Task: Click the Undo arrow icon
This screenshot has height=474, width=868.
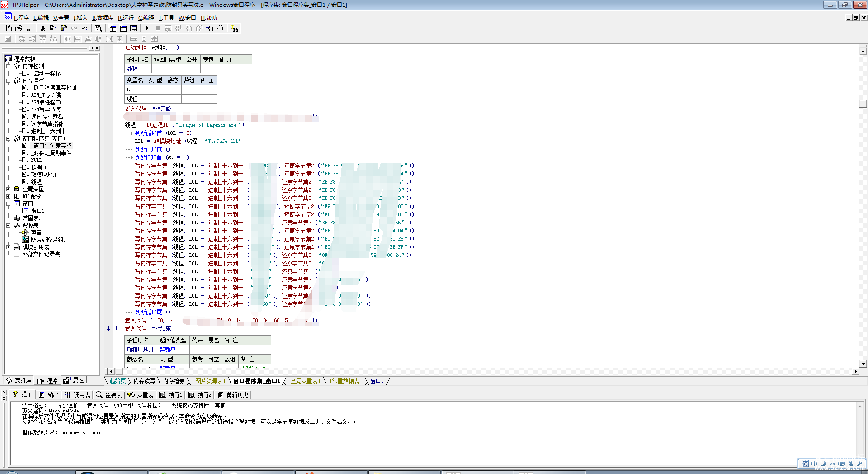Action: 85,28
